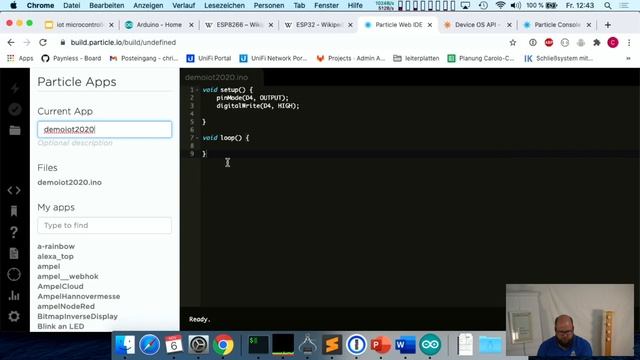Open the Help question mark icon

coord(14,232)
